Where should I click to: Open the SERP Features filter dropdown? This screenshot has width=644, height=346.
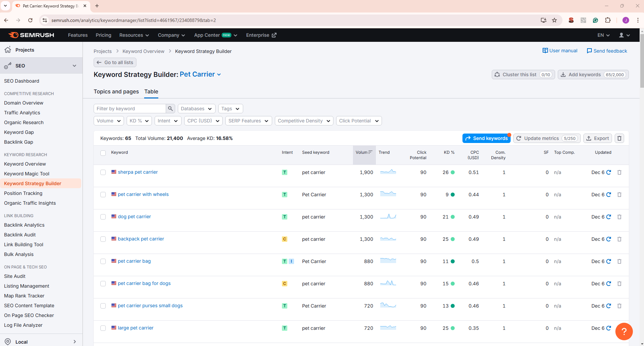[248, 121]
